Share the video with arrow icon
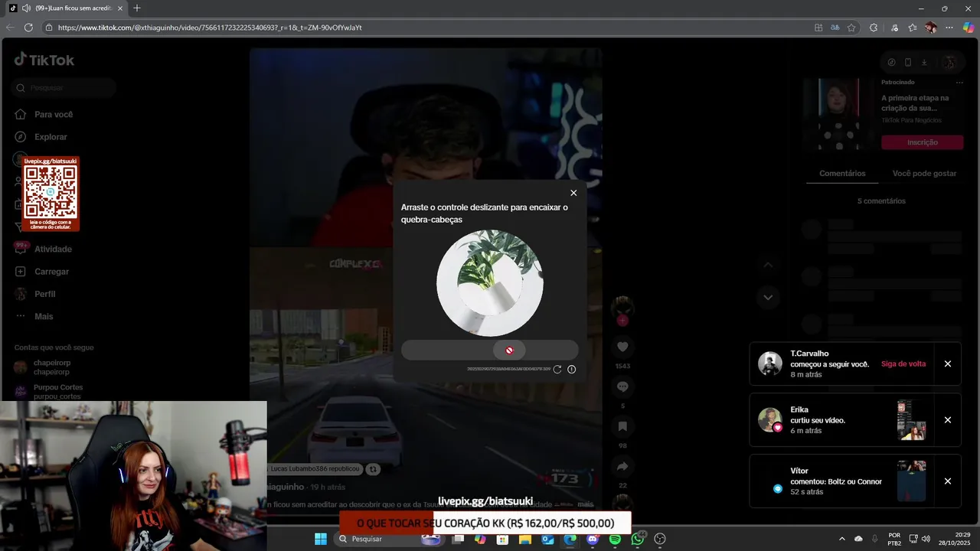 [x=622, y=466]
